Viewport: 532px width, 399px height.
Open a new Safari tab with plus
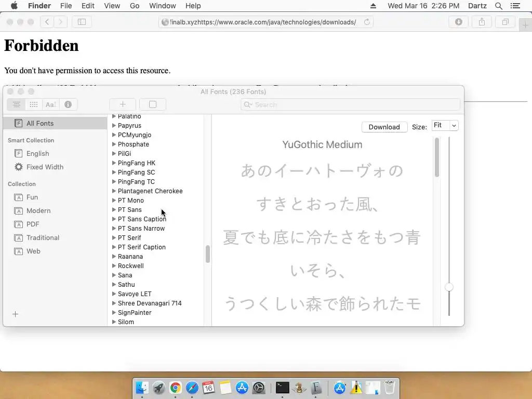point(525,25)
